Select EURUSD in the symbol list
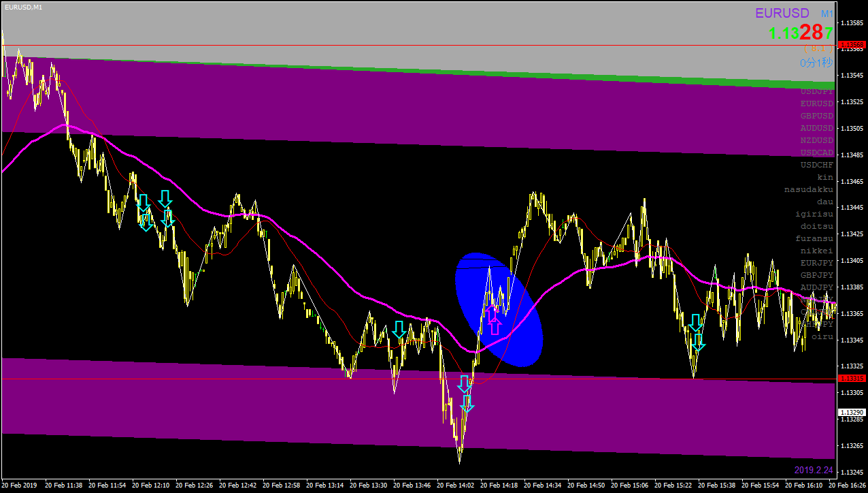Image resolution: width=868 pixels, height=493 pixels. [x=816, y=104]
